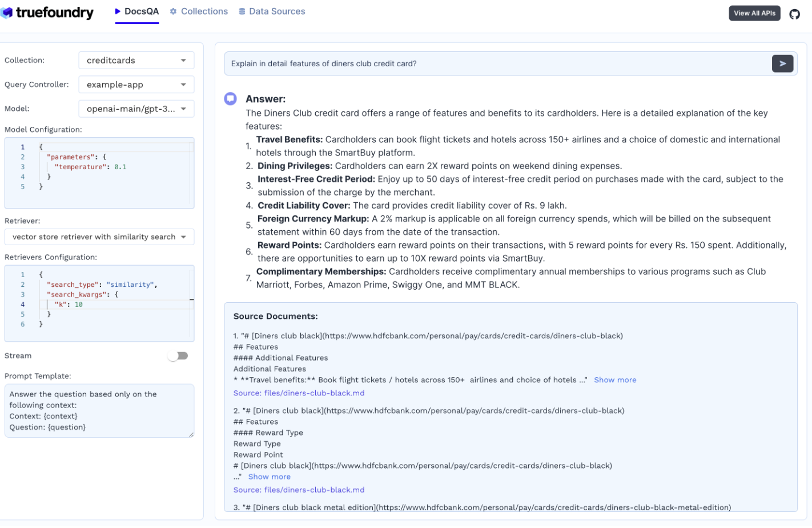Screen dimensions: 812x528
Task: Click the answer chat bubble icon
Action: coord(230,99)
